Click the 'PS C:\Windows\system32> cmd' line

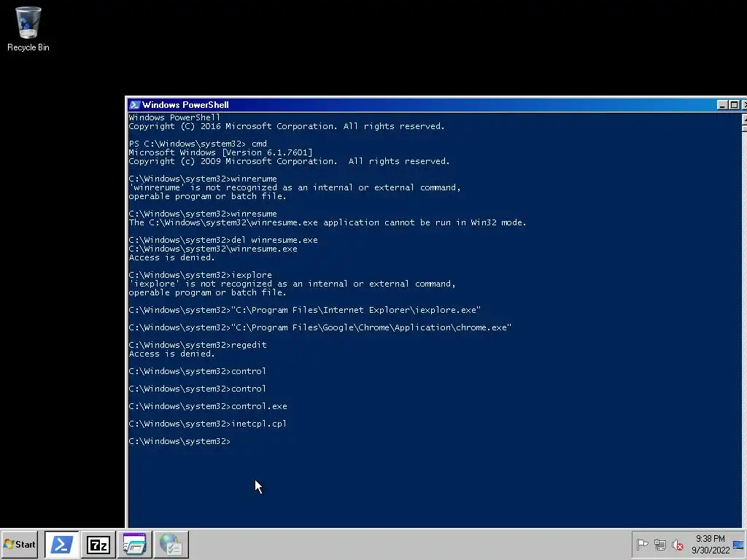coord(198,144)
